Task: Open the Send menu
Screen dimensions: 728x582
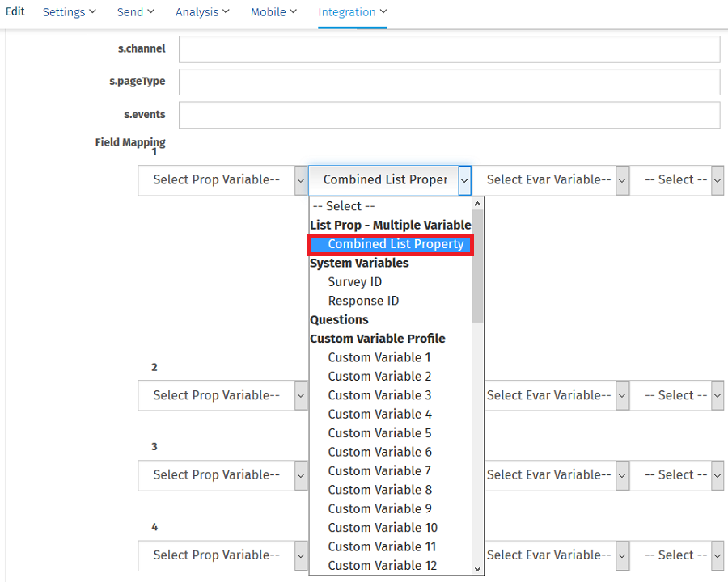Action: tap(135, 12)
